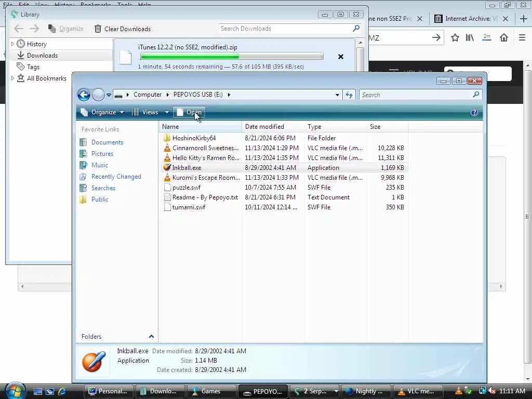Click the Open toolbar button
This screenshot has height=399, width=532.
click(x=189, y=112)
